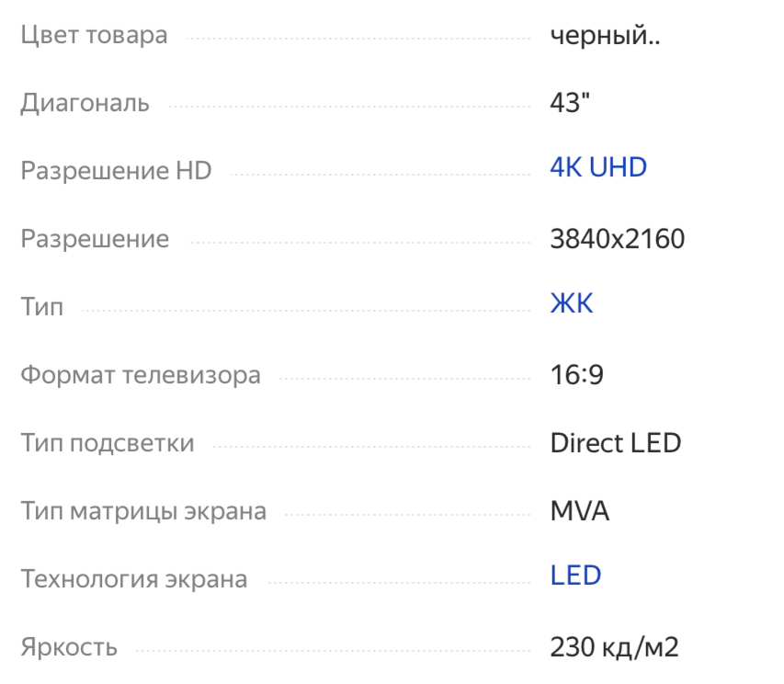Click the черный.. color value
Image resolution: width=784 pixels, height=684 pixels.
click(605, 35)
